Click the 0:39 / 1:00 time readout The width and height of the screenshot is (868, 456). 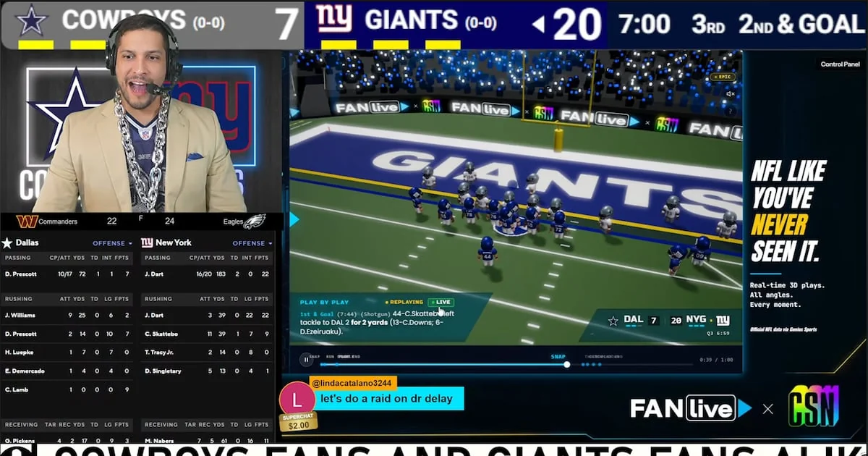(716, 360)
